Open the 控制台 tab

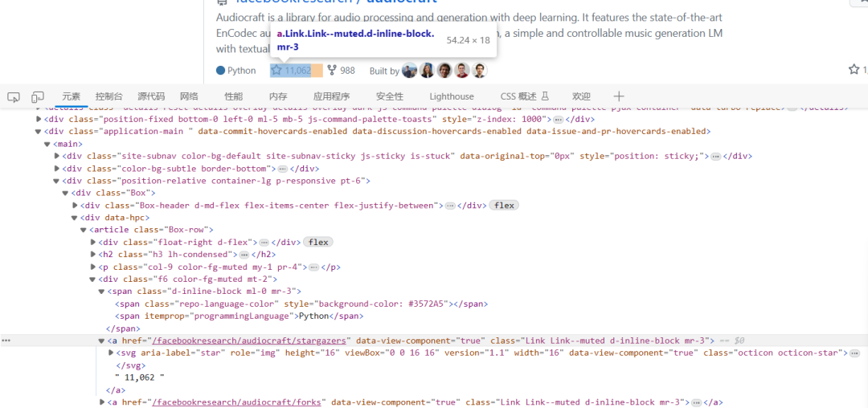(x=109, y=96)
